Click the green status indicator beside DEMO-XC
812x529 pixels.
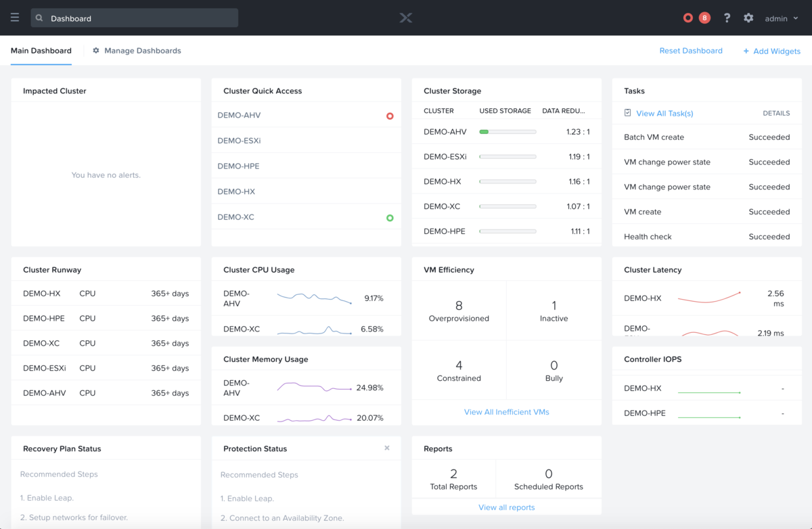tap(390, 217)
